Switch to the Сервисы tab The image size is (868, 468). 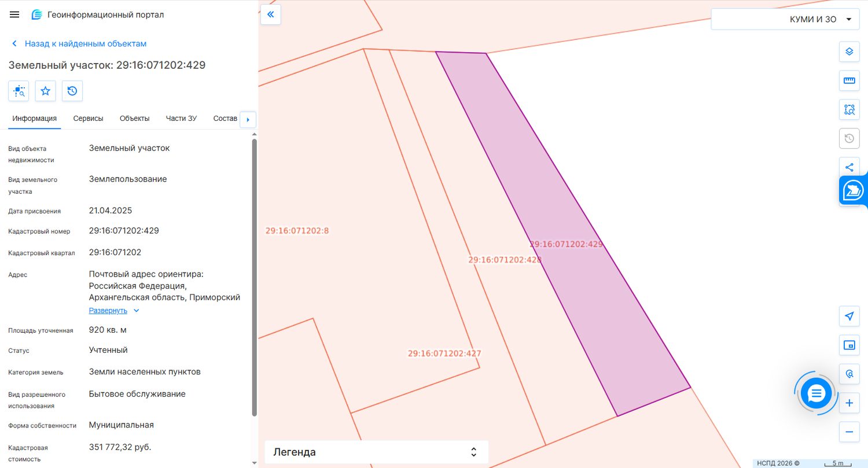pos(89,119)
